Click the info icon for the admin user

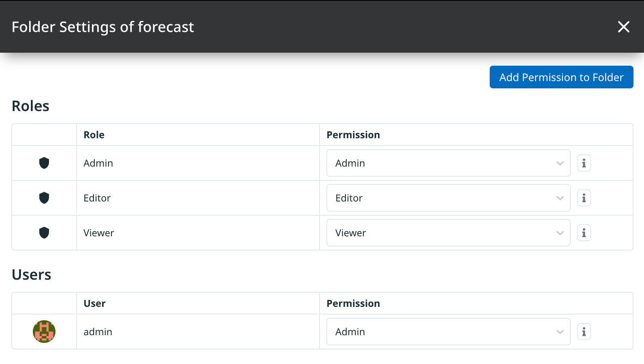584,332
